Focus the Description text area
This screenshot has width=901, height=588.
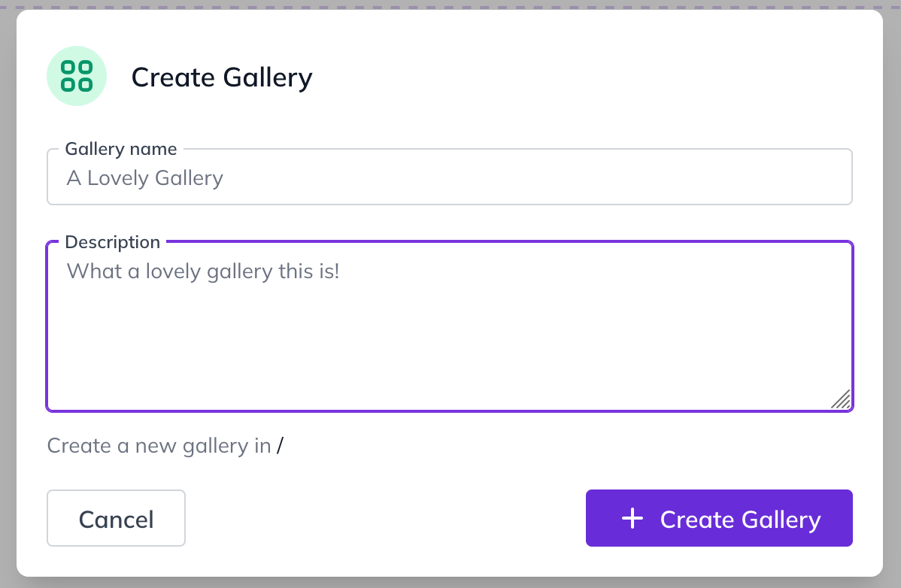(449, 326)
